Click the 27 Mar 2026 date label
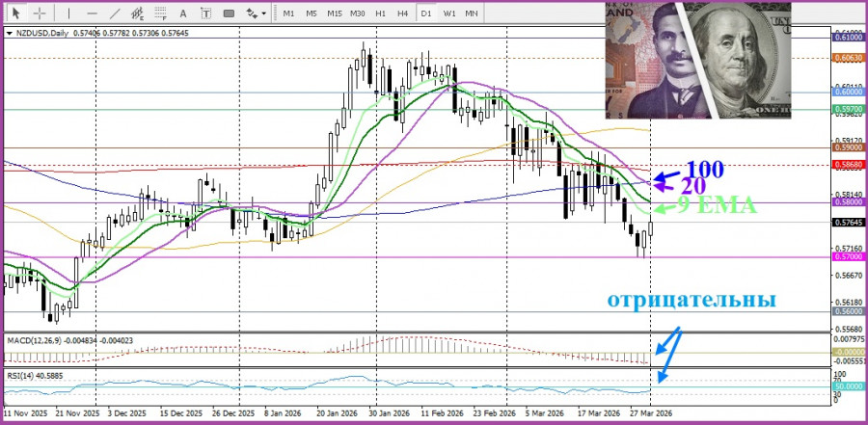Image resolution: width=868 pixels, height=425 pixels. point(651,414)
